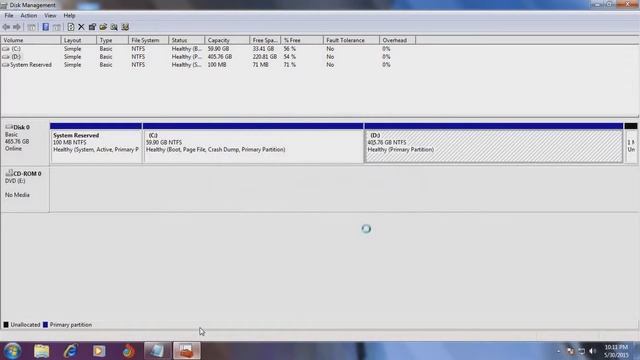Select System Reserved partition block on Disk 0
Viewport: 640px width, 360px height.
click(96, 143)
